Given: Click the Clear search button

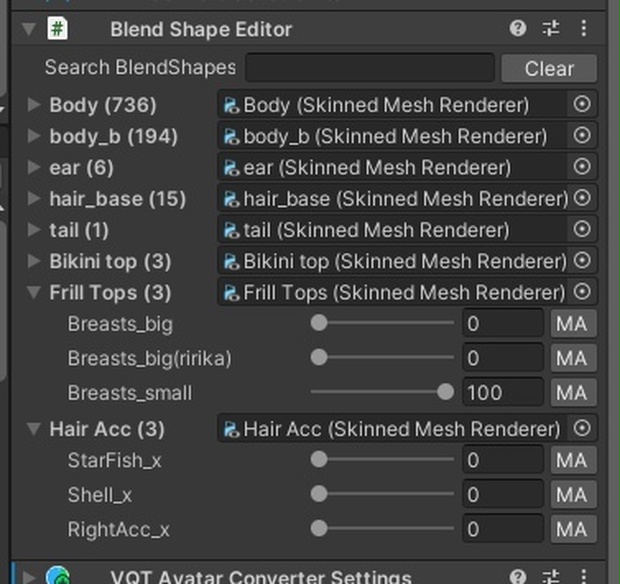Looking at the screenshot, I should 549,69.
